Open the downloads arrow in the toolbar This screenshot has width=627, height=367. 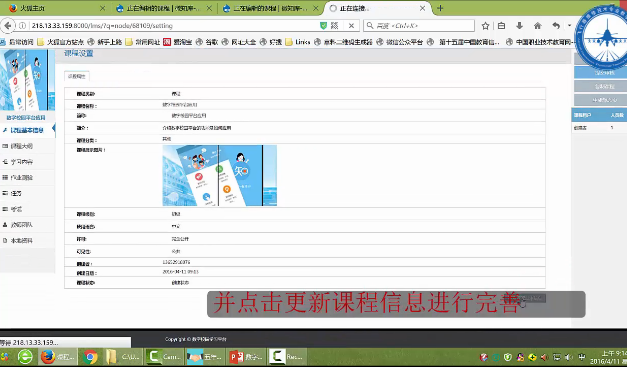click(519, 26)
